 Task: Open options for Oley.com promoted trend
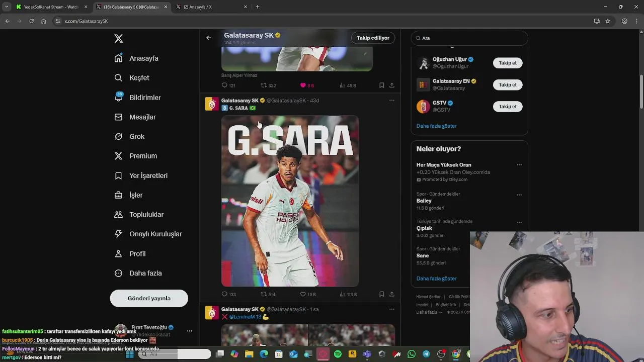click(519, 165)
